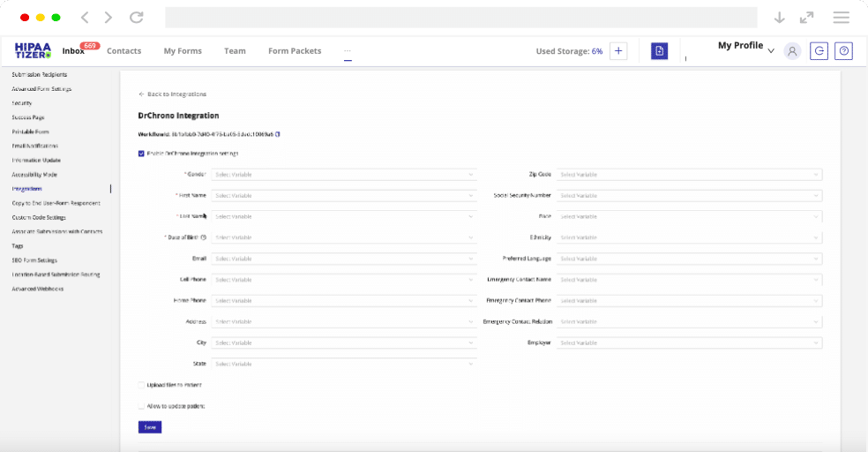This screenshot has width=868, height=452.
Task: Open Email Notifications in sidebar
Action: pyautogui.click(x=35, y=146)
